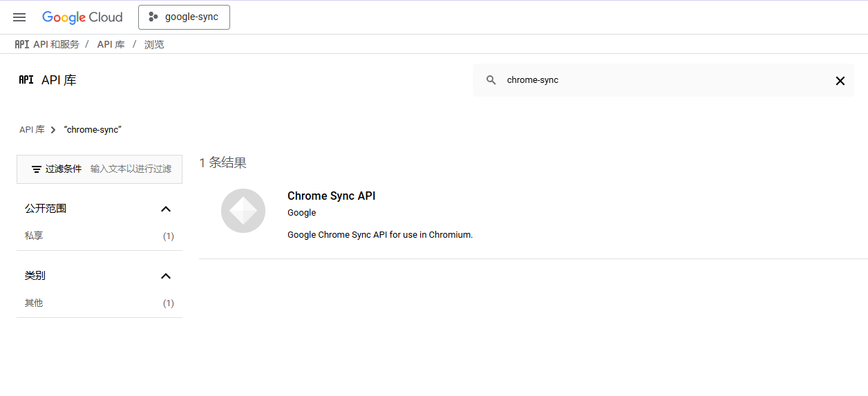Select the 其他 category filter
Screen dimensions: 868x396
[100, 303]
